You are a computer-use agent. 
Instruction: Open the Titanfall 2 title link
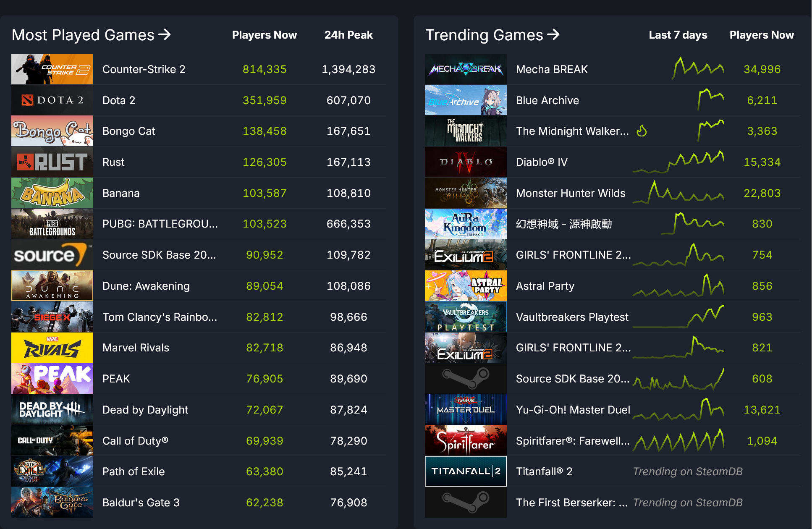pyautogui.click(x=544, y=471)
